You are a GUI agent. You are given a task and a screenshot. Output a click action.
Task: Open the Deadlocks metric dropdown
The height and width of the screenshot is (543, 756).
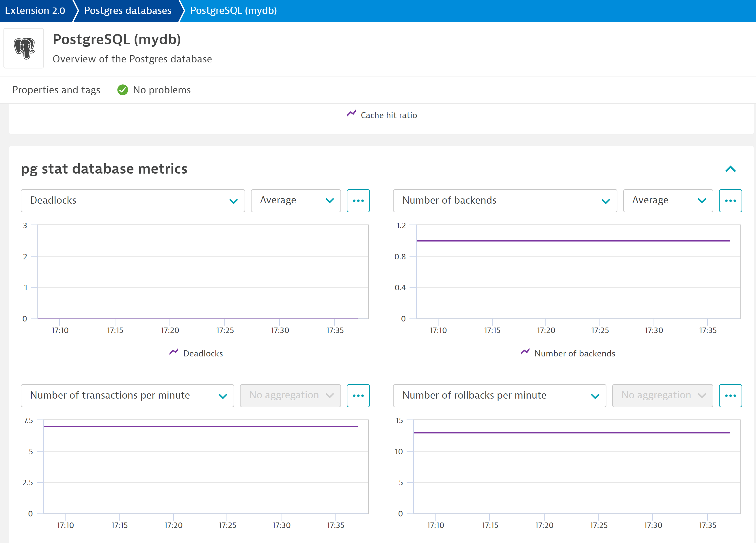coord(132,200)
